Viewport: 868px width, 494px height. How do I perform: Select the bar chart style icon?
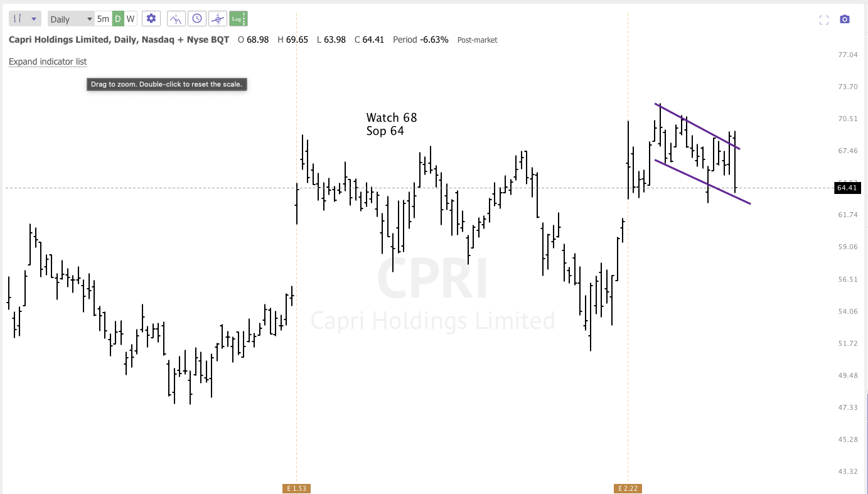tap(18, 18)
